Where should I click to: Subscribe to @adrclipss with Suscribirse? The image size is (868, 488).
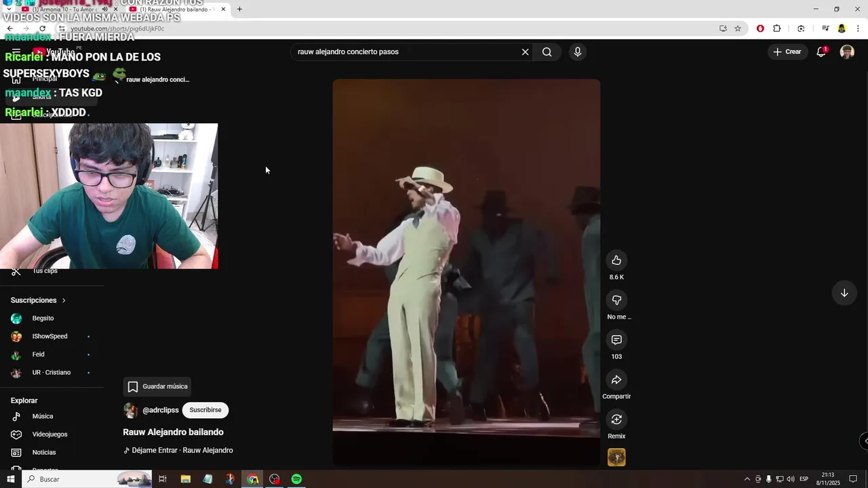pos(205,410)
